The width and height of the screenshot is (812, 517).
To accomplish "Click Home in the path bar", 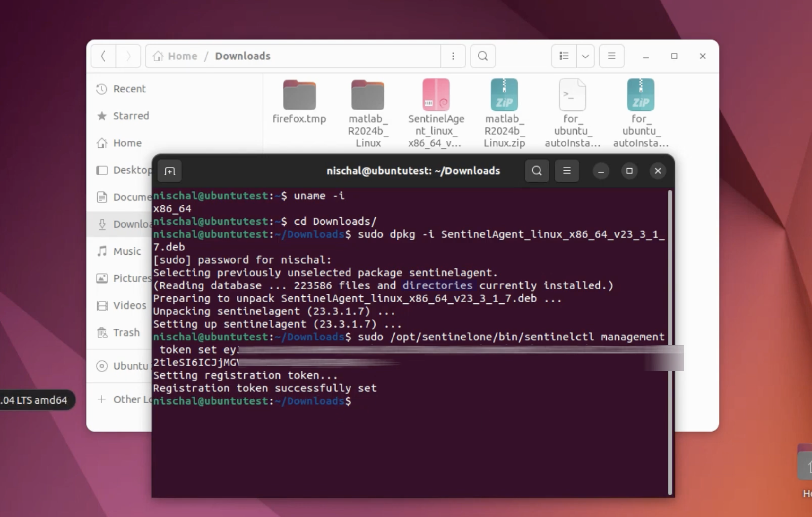I will 182,56.
